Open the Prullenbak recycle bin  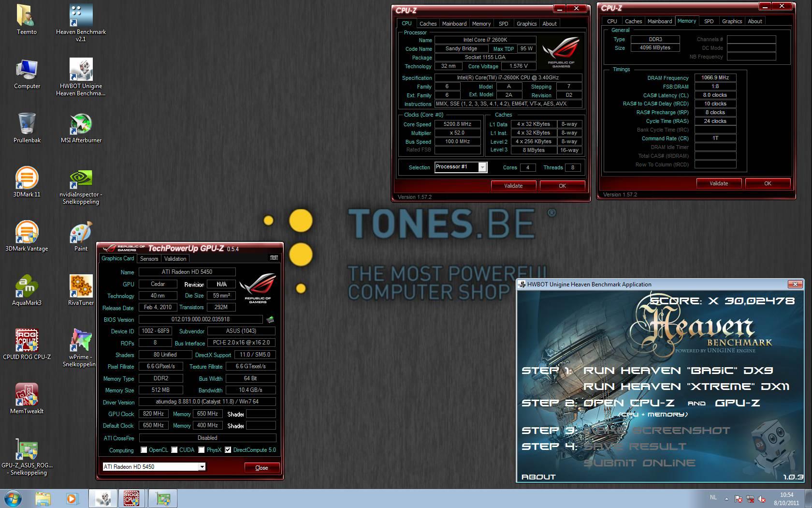27,128
